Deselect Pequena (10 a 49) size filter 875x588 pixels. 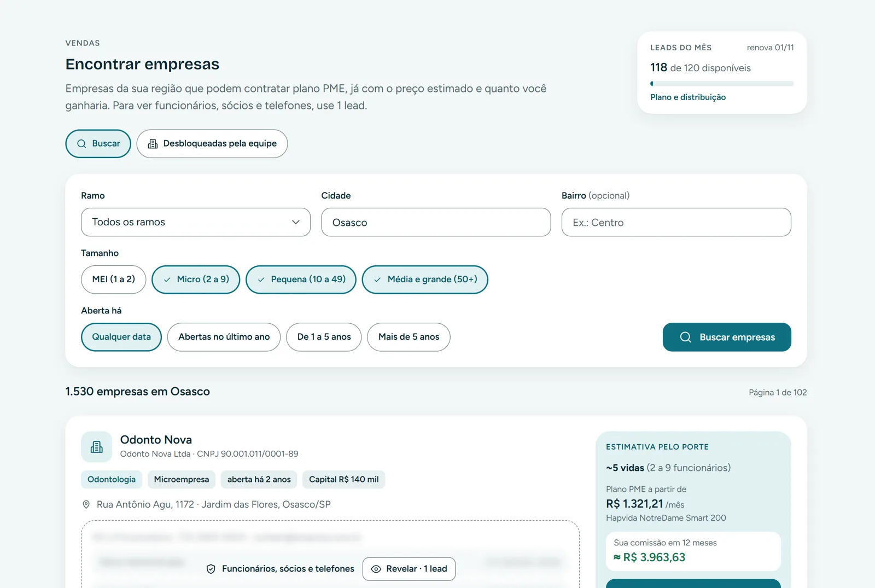301,280
